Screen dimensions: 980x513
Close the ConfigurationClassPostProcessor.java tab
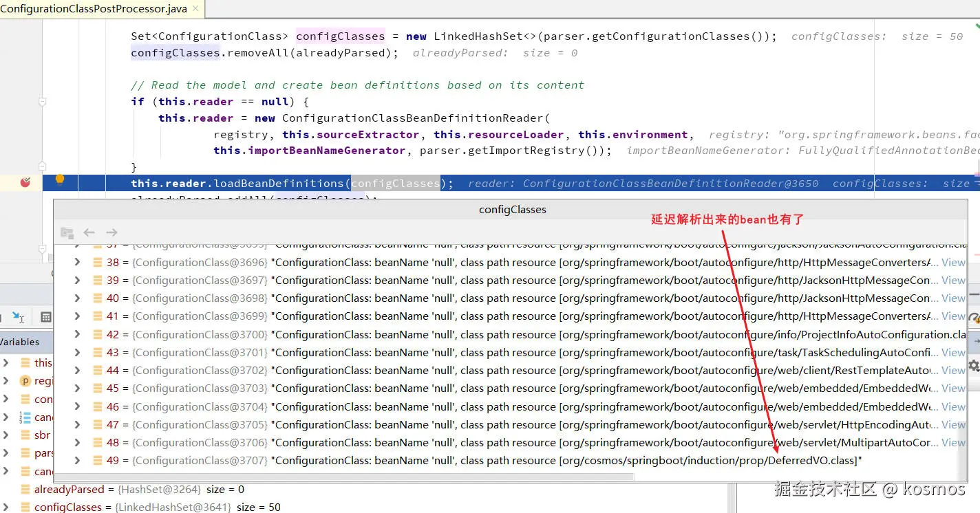[197, 9]
